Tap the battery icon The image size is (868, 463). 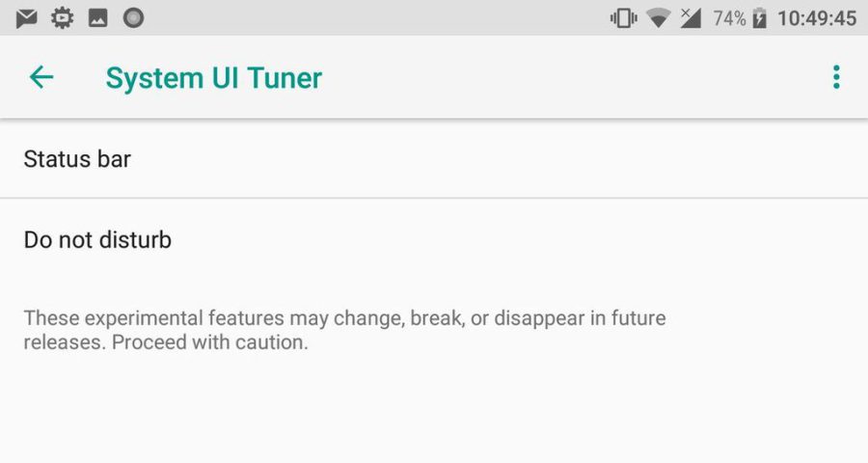pos(759,18)
